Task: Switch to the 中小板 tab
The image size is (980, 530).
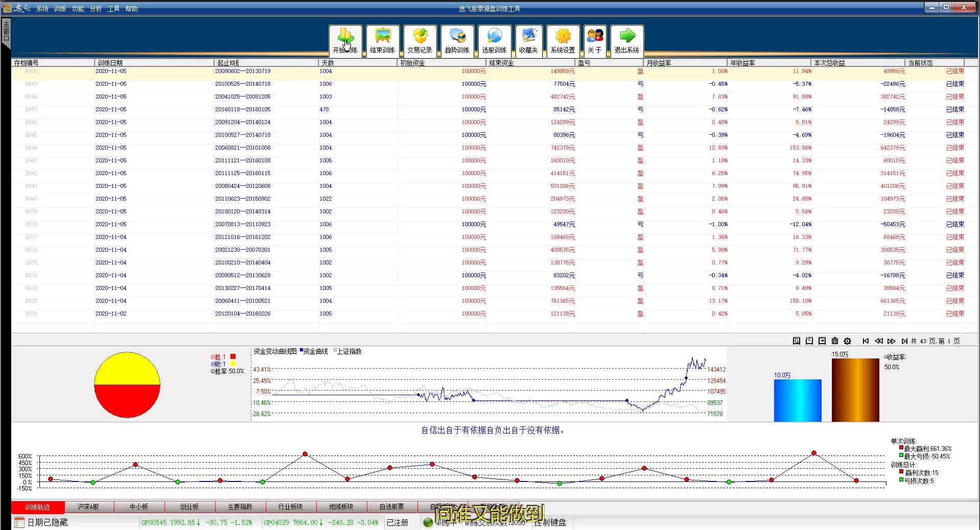Action: [x=139, y=507]
